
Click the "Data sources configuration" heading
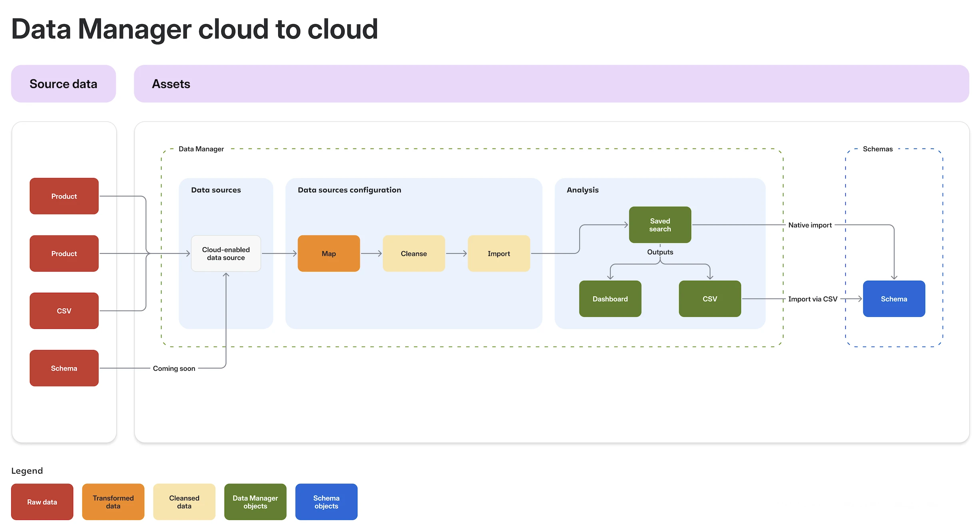(x=349, y=190)
